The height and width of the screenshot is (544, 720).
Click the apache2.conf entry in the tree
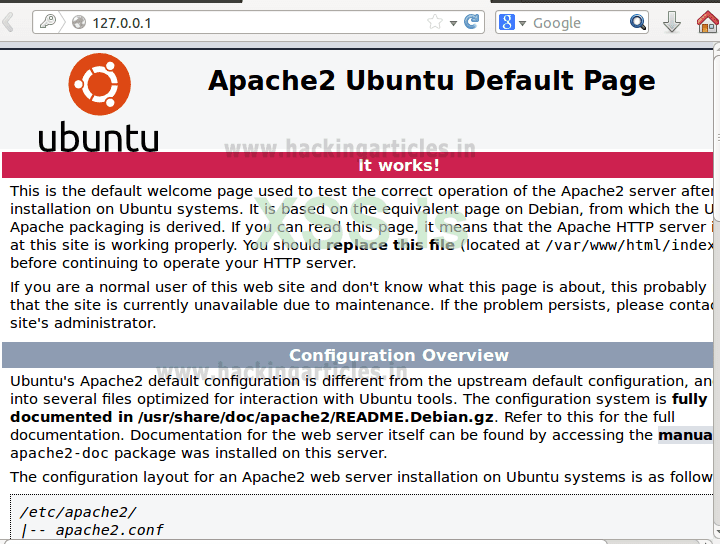pos(109,530)
